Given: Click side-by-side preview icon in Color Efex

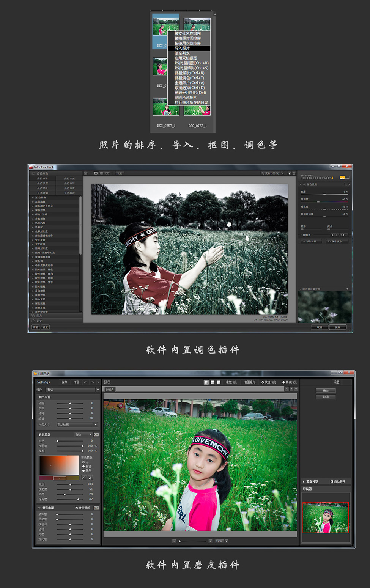Looking at the screenshot, I should 107,173.
